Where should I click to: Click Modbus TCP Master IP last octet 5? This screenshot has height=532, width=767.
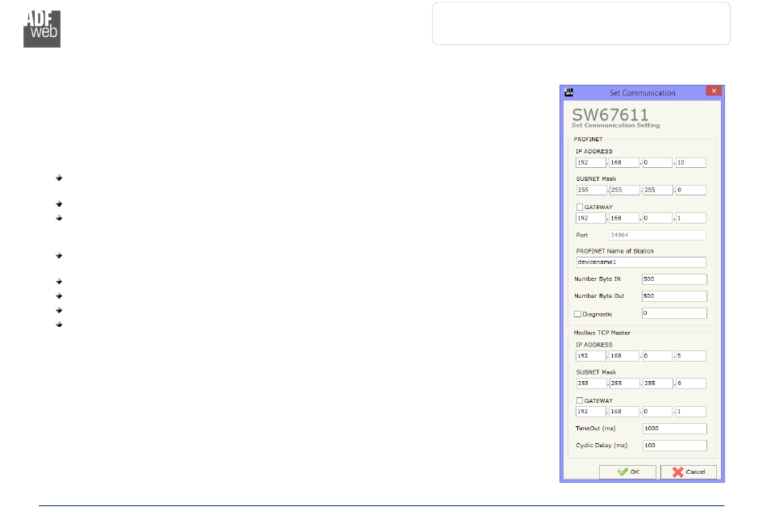click(690, 356)
